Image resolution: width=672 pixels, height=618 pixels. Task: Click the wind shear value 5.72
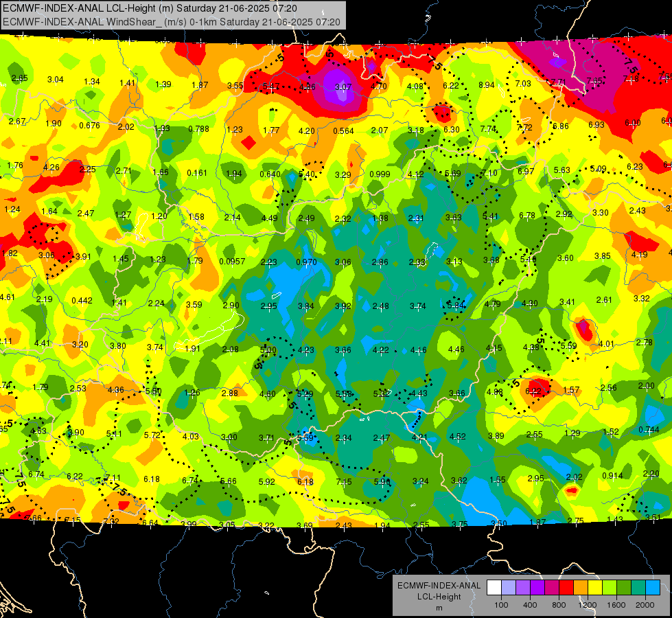(x=152, y=435)
